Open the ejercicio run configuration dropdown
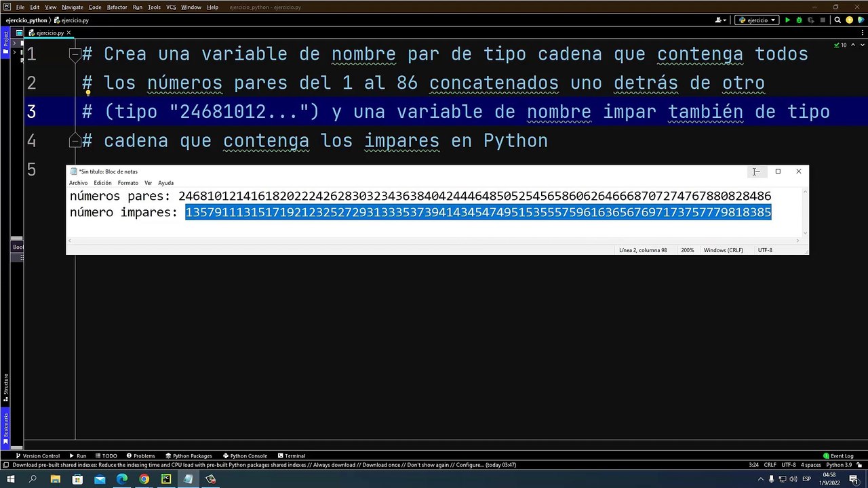The width and height of the screenshot is (868, 488). [x=756, y=20]
